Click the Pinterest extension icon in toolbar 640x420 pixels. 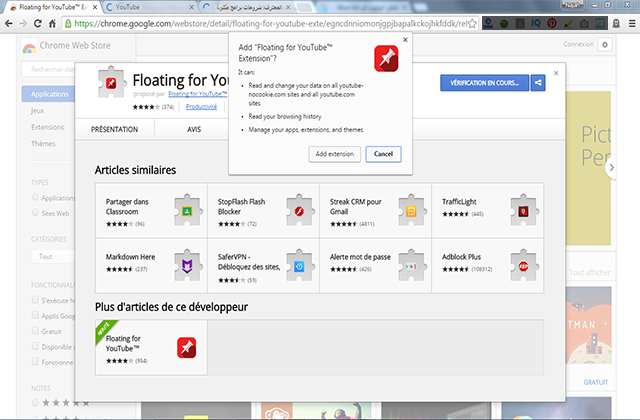[x=552, y=24]
